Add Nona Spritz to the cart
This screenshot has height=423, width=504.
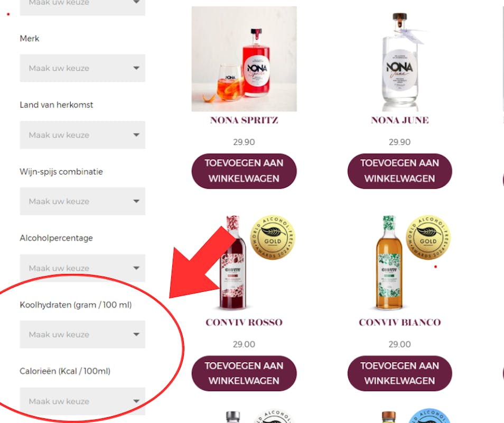[244, 171]
